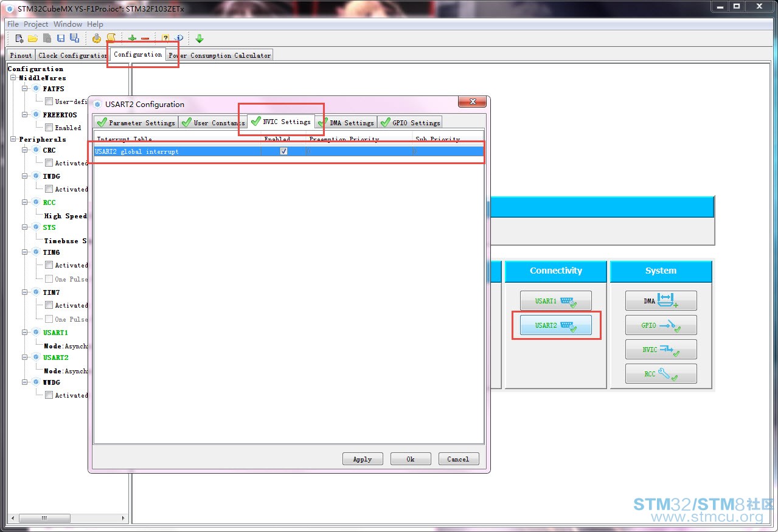This screenshot has height=532, width=778.
Task: Activate the TIM7 checkbox
Action: click(49, 305)
